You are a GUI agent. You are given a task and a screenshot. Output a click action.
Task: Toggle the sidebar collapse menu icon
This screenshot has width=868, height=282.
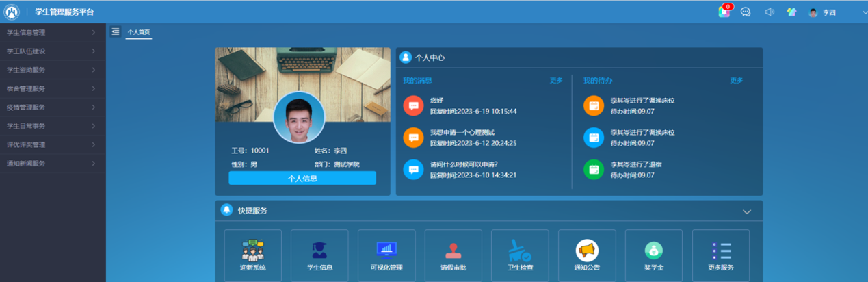coord(116,31)
